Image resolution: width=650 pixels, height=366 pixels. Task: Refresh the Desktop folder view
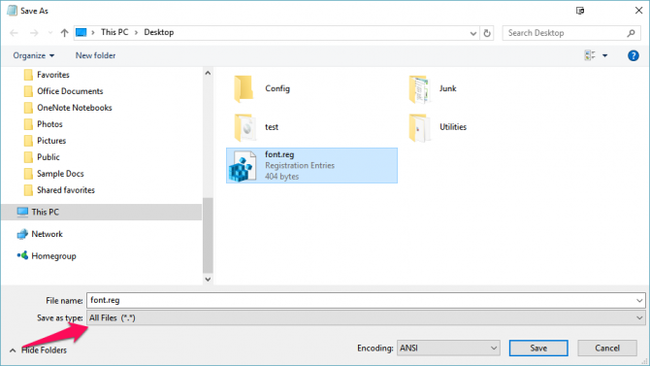pos(487,33)
